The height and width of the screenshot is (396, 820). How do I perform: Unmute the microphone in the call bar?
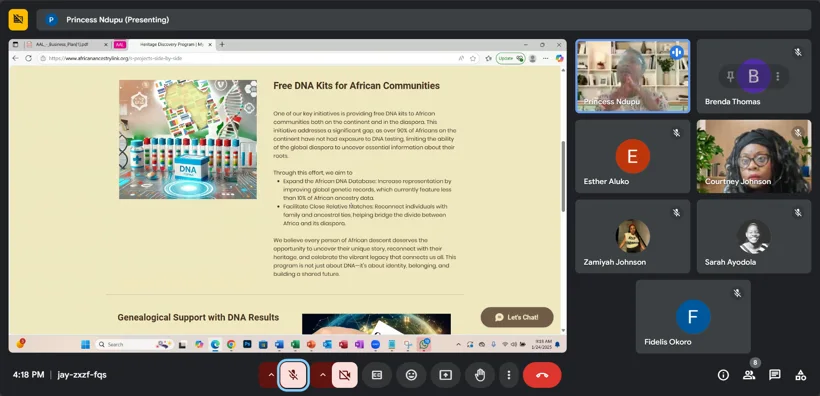(x=293, y=375)
